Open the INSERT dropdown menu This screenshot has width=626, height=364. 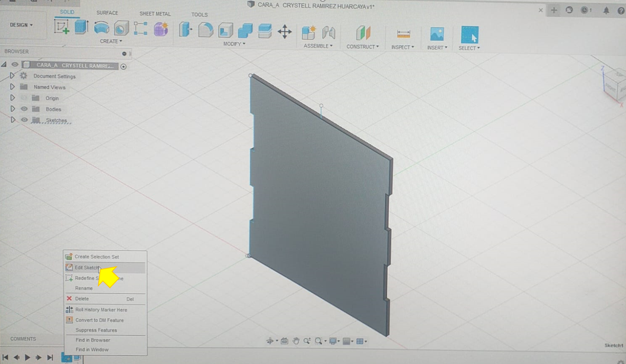437,47
